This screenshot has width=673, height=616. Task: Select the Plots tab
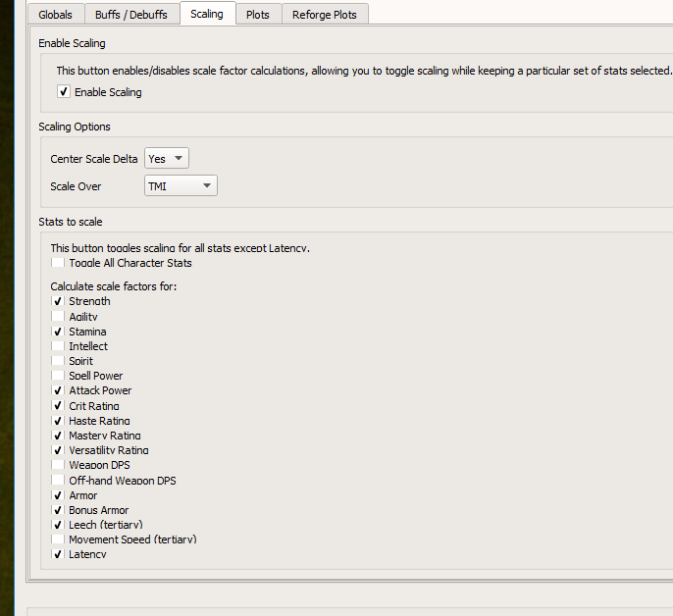(258, 15)
